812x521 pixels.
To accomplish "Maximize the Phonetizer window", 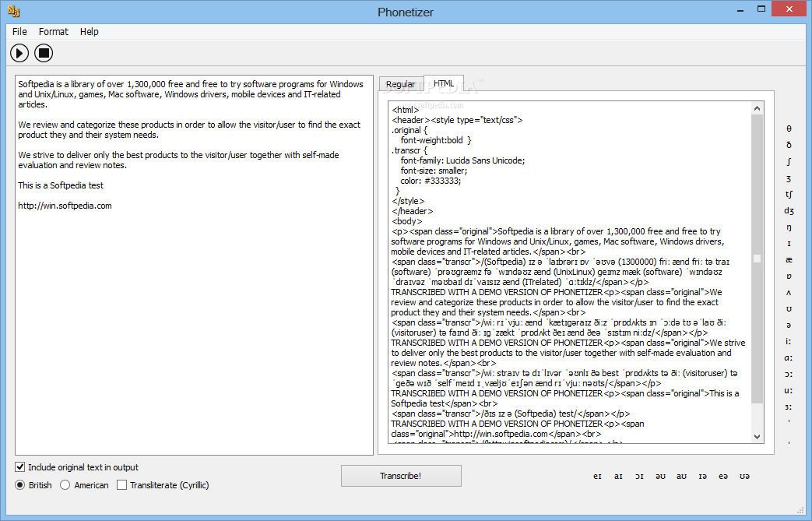I will [x=761, y=9].
